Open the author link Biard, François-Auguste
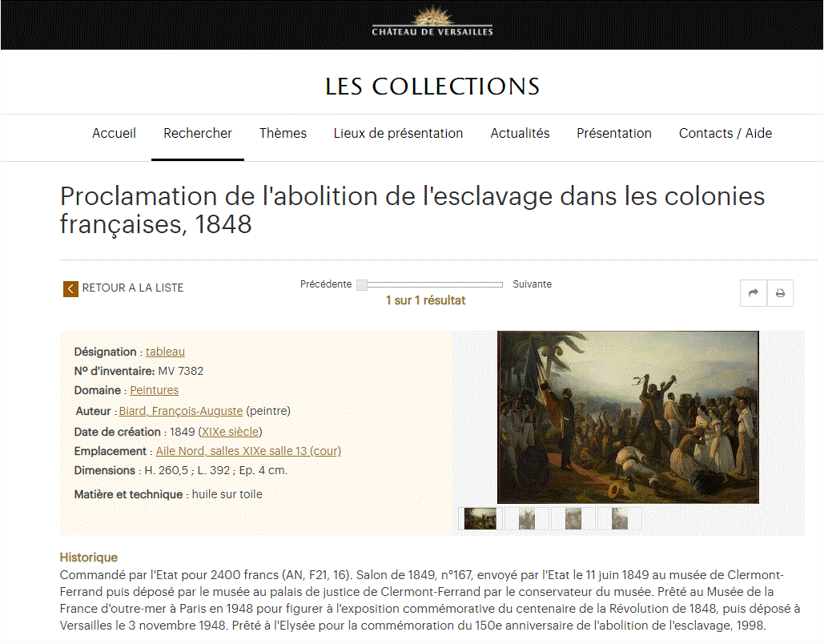 [181, 411]
